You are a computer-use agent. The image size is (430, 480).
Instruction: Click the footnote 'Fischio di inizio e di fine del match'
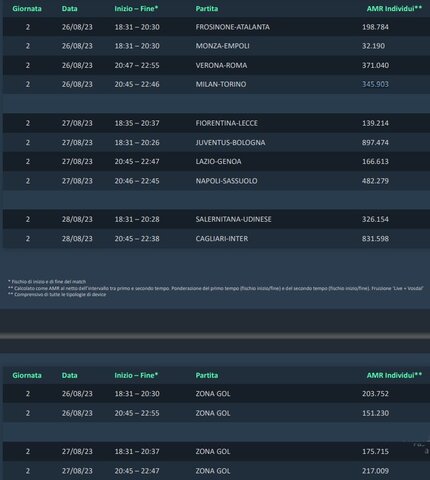point(47,282)
